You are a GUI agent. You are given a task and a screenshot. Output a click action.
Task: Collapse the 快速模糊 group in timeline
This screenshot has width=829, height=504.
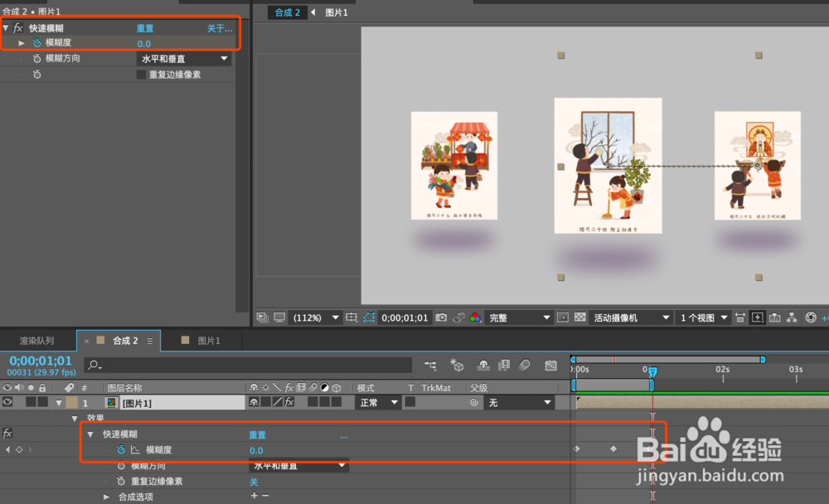click(x=90, y=434)
